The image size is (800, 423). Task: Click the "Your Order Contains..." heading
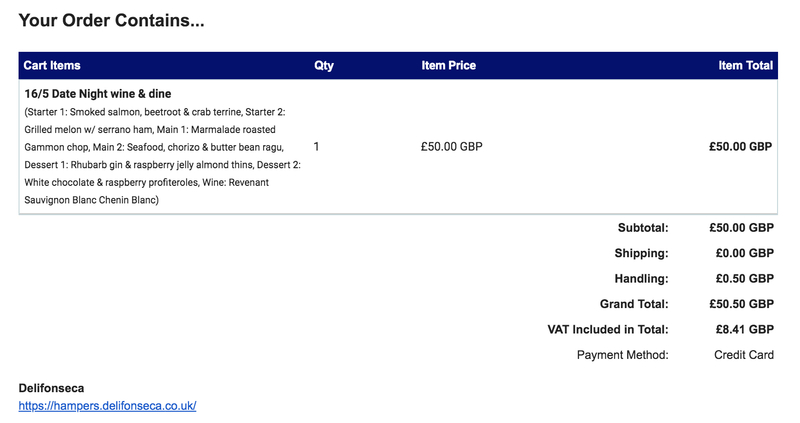pos(111,20)
